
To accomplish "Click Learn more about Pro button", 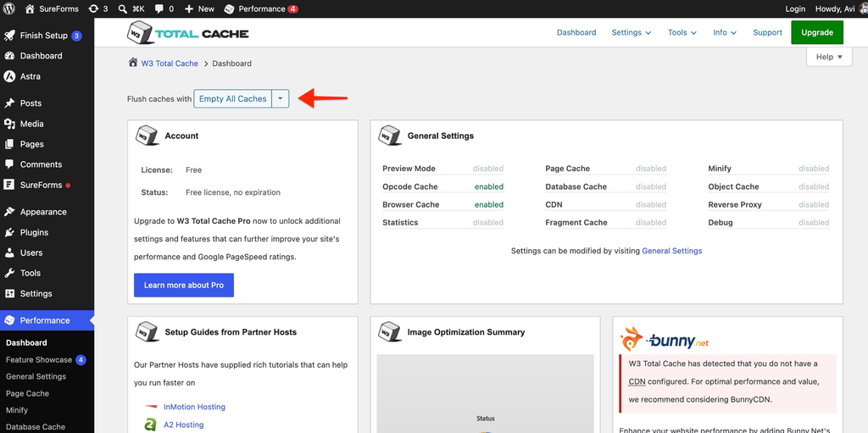I will click(184, 286).
